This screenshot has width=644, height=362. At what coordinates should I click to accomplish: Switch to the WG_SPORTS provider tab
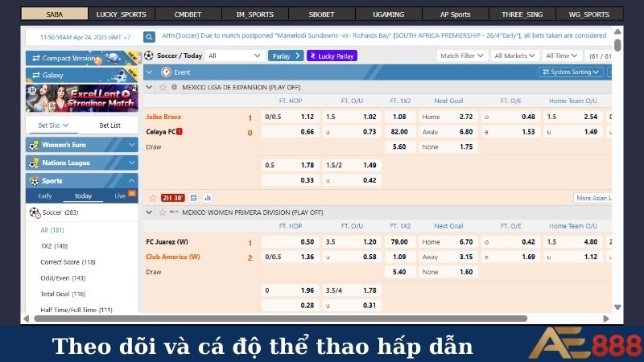(x=589, y=14)
